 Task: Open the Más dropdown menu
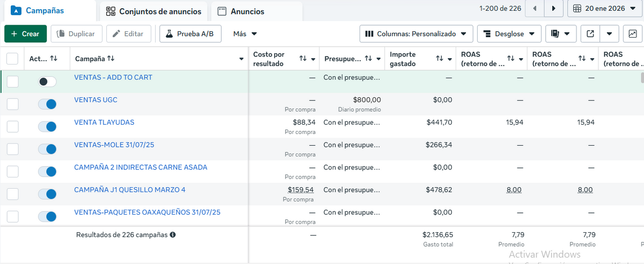pyautogui.click(x=245, y=34)
